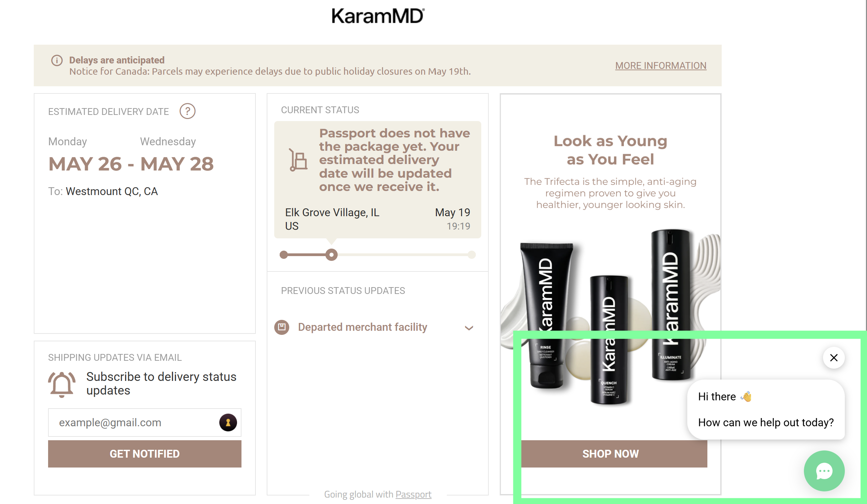
Task: Click the final delivery progress dot
Action: [x=472, y=255]
